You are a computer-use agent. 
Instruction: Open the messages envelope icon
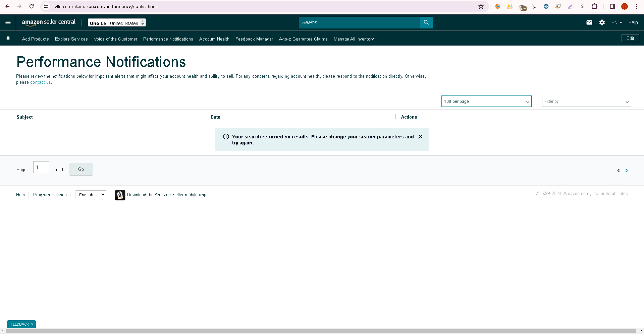[x=589, y=22]
